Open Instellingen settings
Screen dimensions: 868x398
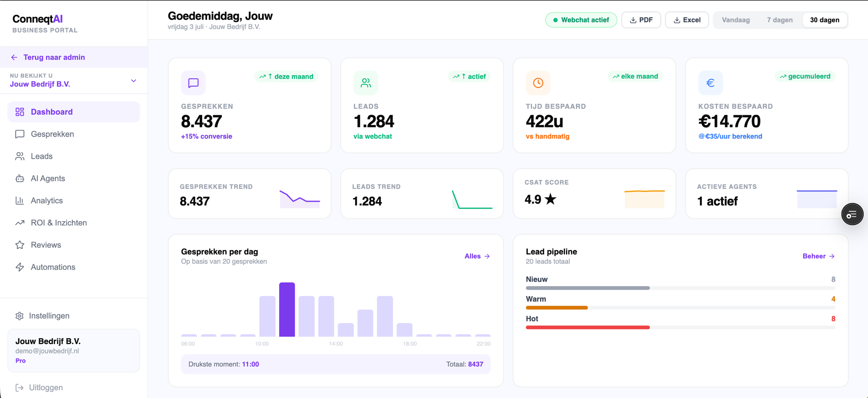[x=74, y=316]
